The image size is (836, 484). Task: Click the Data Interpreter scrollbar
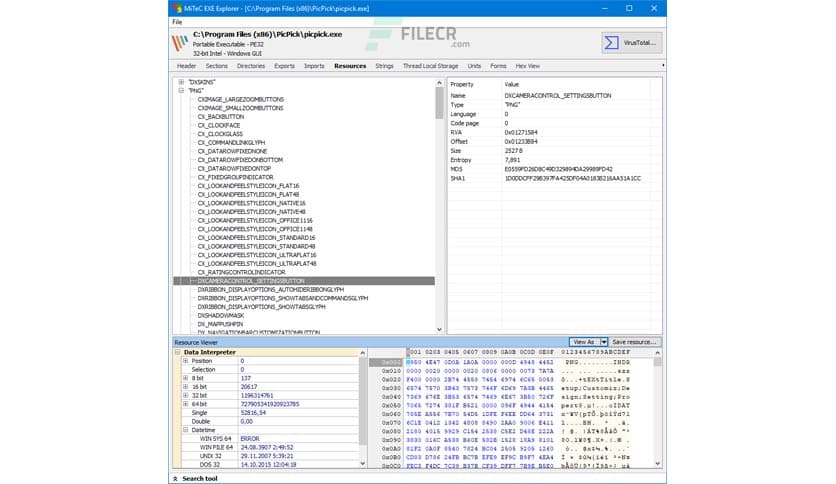[363, 408]
